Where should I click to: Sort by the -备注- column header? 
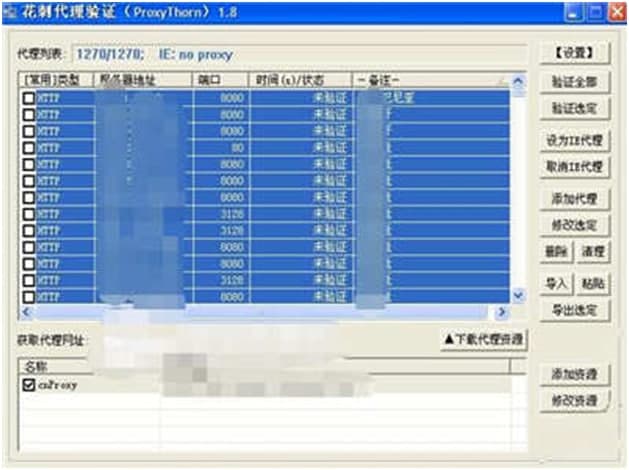pos(430,80)
